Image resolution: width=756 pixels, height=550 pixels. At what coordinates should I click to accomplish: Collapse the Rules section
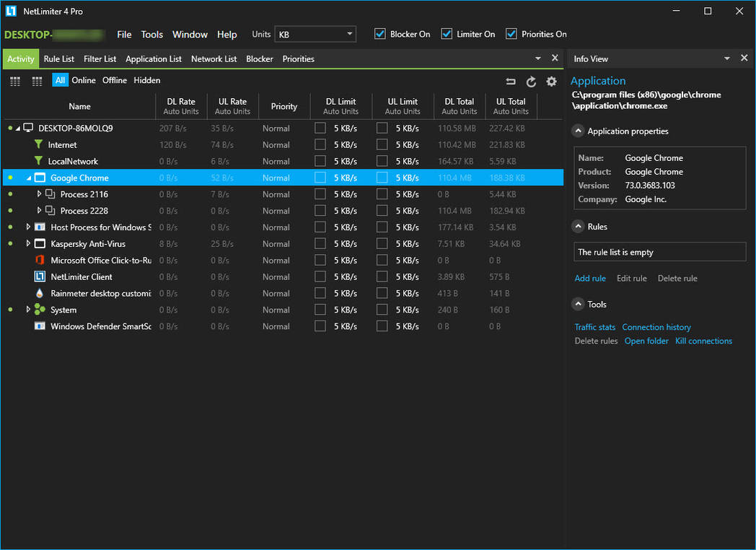[578, 226]
